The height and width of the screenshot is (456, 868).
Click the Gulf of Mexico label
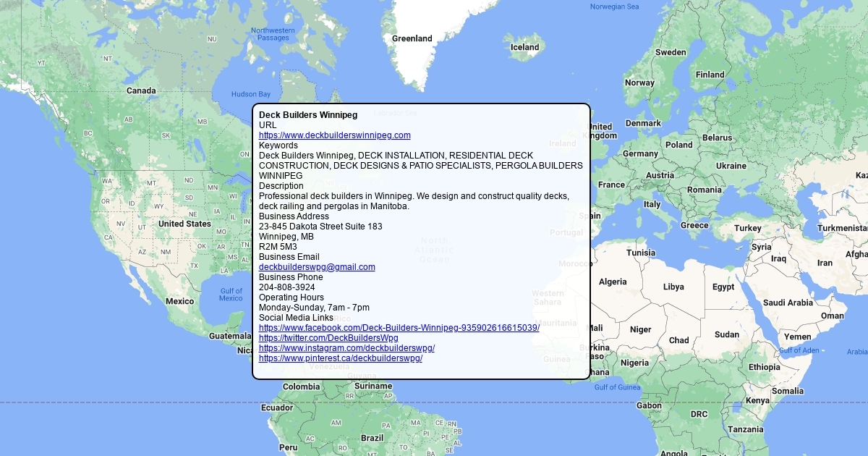231,295
